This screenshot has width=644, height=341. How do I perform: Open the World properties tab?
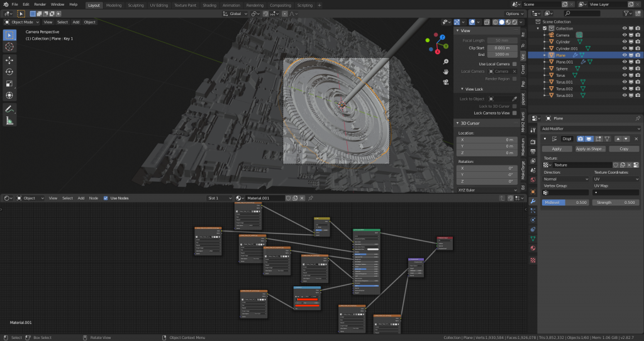pos(533,179)
